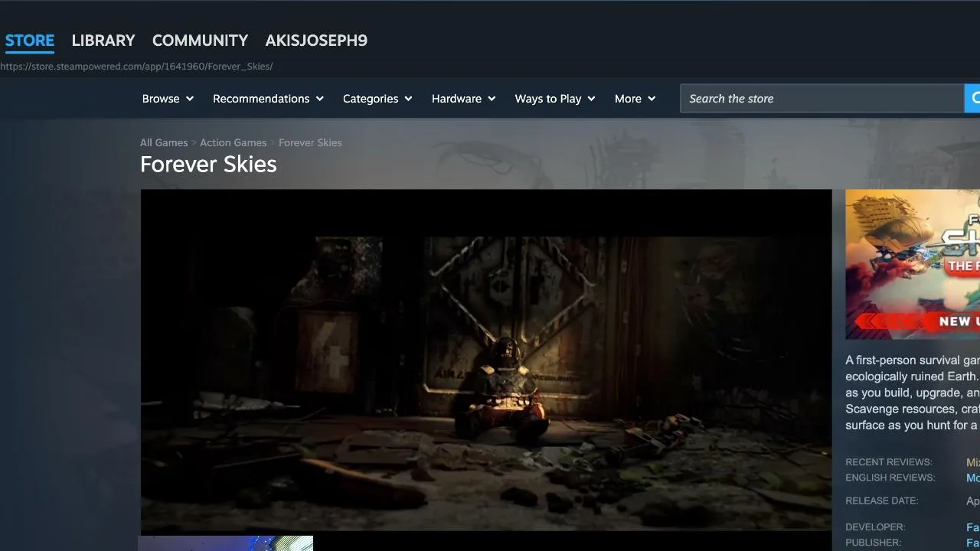Open the Forever Skies header capsule image

coord(913,264)
